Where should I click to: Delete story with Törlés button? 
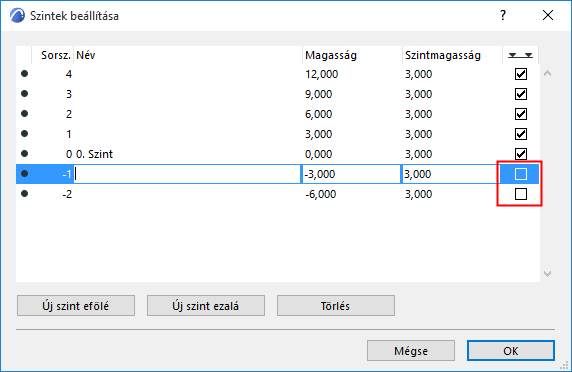click(336, 306)
